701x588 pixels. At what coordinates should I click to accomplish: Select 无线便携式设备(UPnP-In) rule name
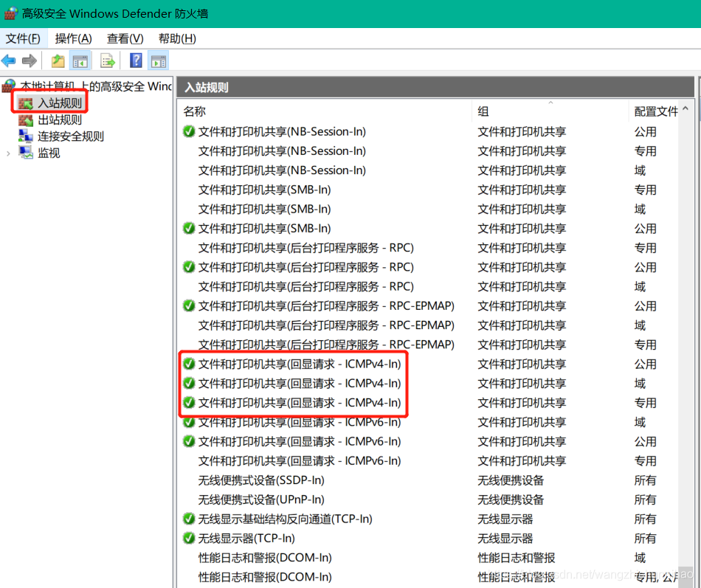pos(261,499)
